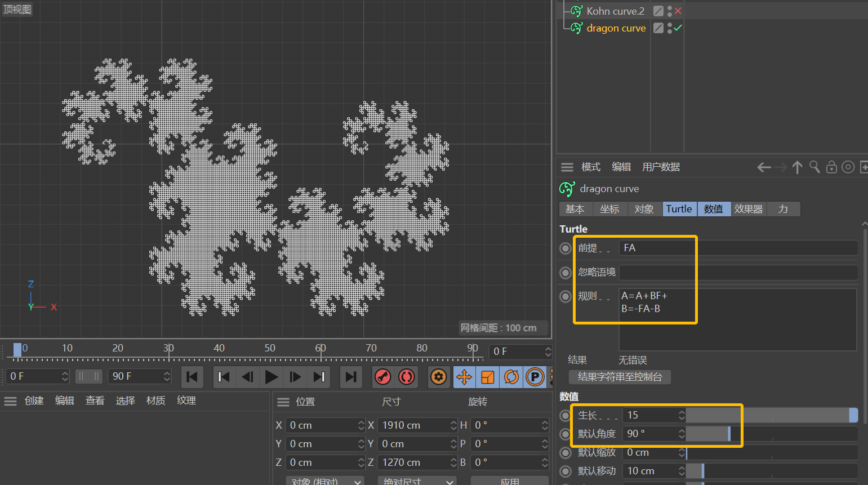This screenshot has height=485, width=868.
Task: Step back one frame
Action: pyautogui.click(x=247, y=377)
